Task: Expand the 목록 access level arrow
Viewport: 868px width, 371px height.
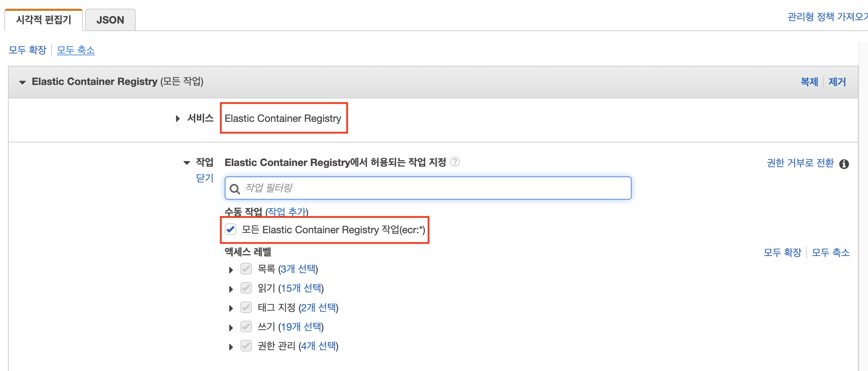Action: (x=231, y=270)
